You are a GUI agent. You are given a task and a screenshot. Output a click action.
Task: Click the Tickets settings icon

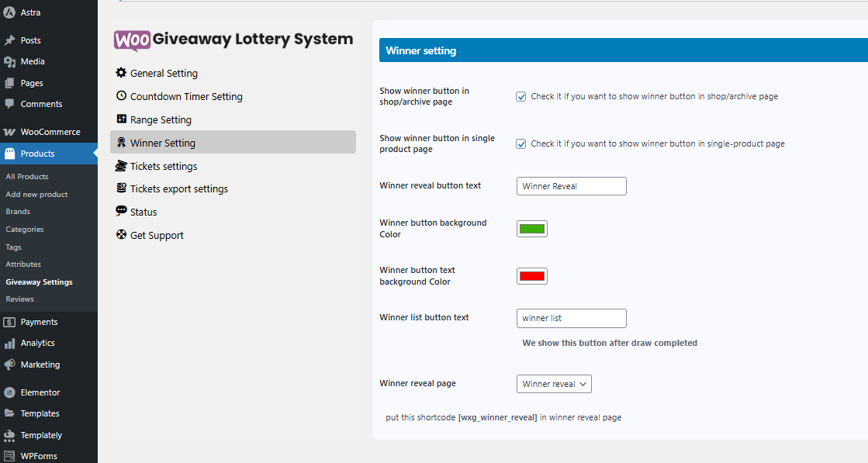(121, 166)
